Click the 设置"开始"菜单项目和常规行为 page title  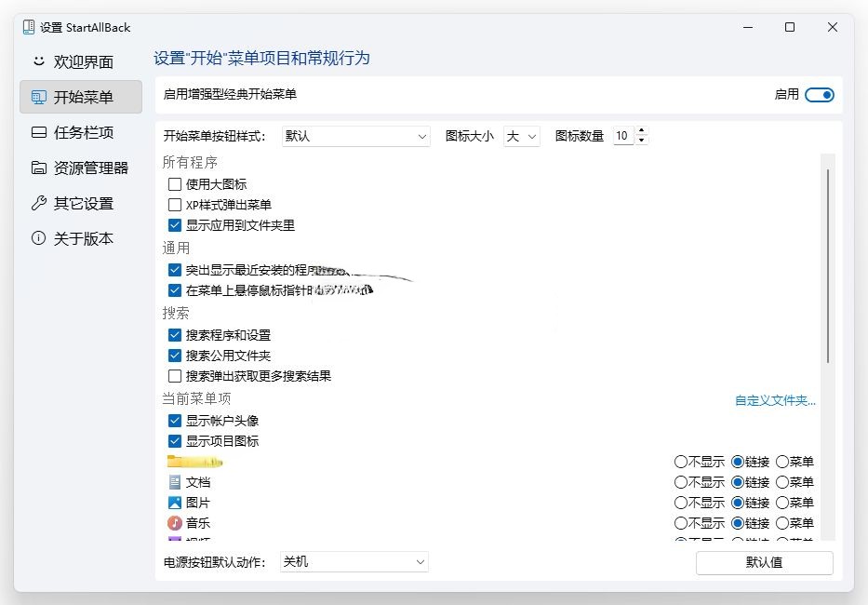point(261,58)
